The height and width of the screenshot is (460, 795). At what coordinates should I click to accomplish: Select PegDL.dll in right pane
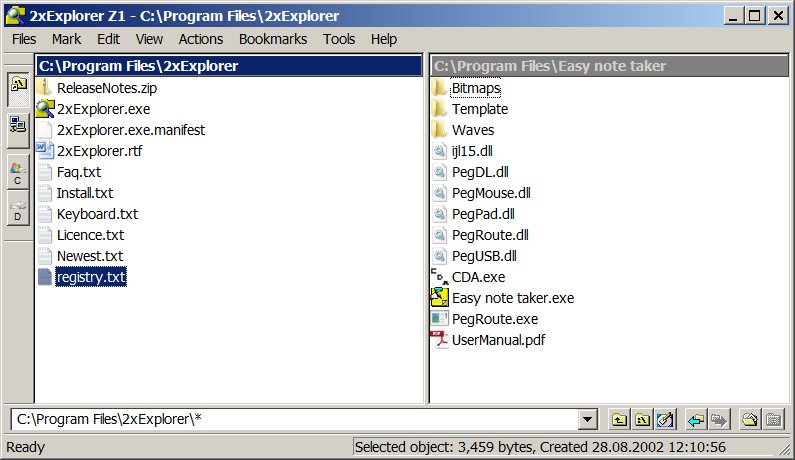tap(480, 172)
